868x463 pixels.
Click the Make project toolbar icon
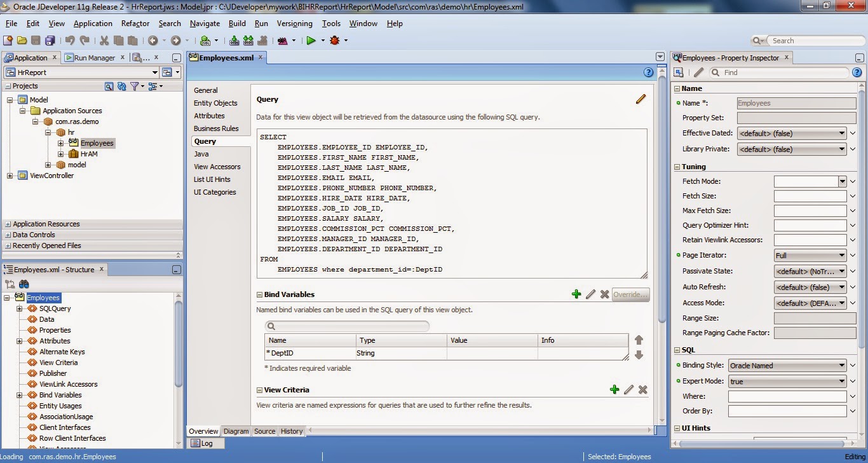click(234, 41)
